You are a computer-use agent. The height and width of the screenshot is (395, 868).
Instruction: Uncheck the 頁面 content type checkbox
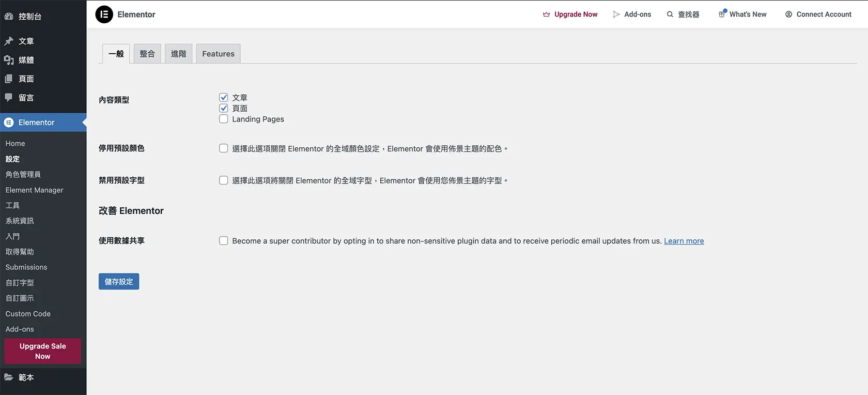224,108
